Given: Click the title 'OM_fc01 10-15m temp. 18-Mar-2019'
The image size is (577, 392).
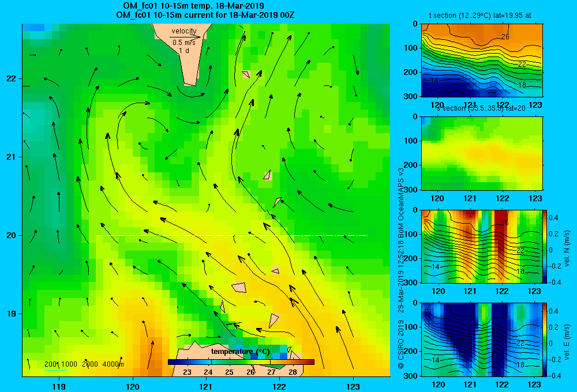Looking at the screenshot, I should [193, 6].
